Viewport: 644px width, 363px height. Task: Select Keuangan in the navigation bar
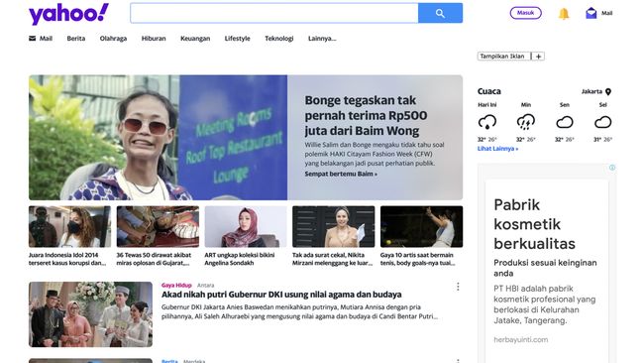point(195,39)
